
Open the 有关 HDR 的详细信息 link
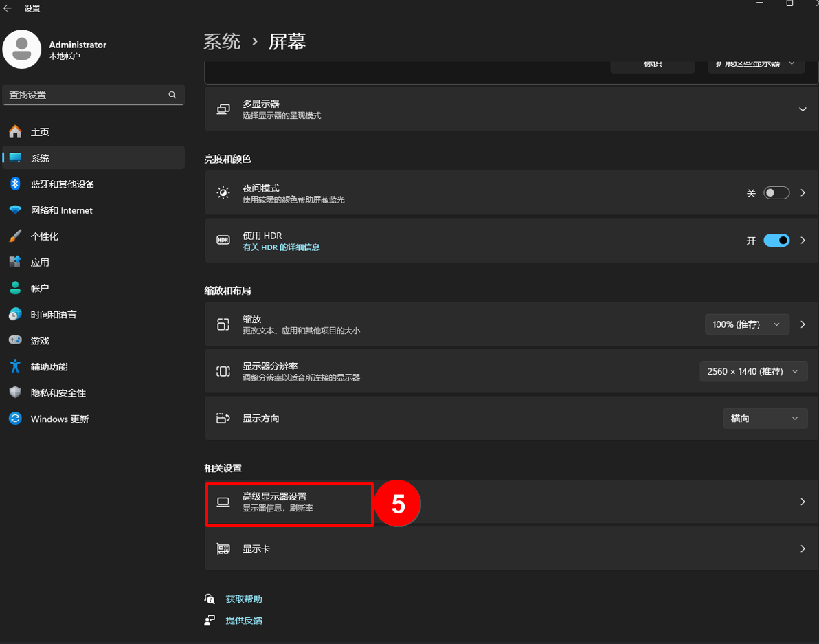coord(281,247)
